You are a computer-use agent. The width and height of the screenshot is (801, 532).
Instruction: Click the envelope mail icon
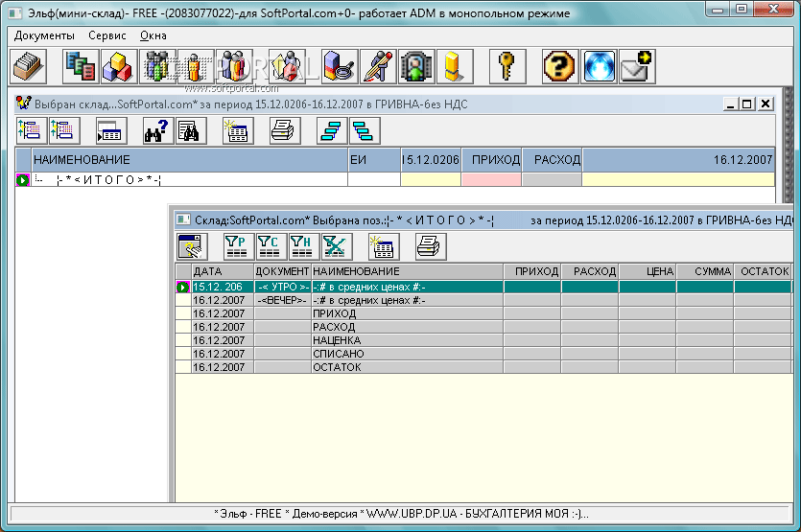pos(637,66)
